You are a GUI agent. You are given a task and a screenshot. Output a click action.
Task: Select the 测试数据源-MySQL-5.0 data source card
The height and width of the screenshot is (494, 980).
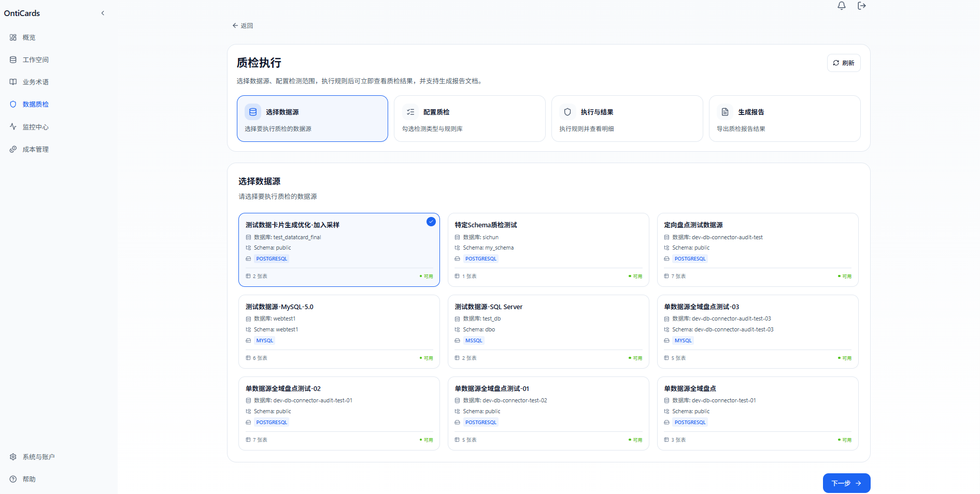339,331
